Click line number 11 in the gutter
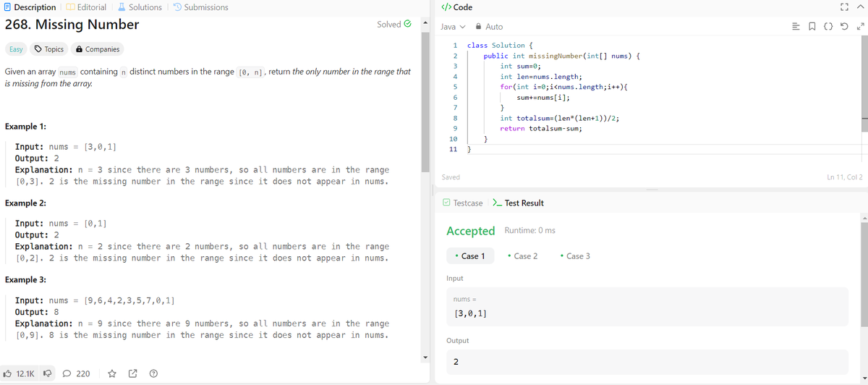 coord(454,149)
